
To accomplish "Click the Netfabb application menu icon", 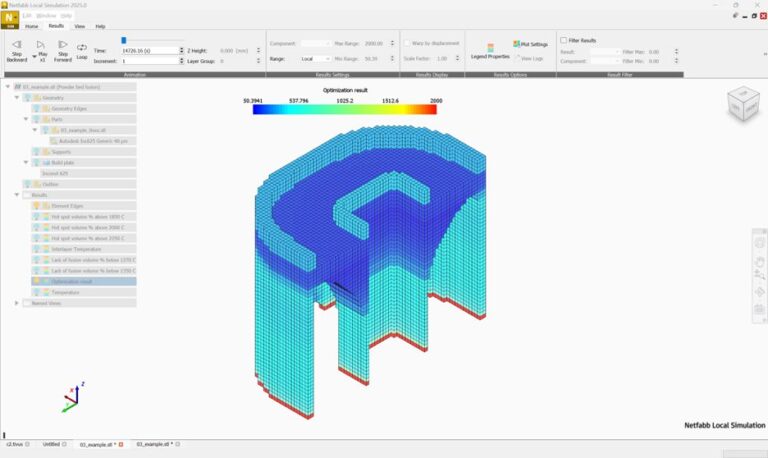I will pos(11,19).
